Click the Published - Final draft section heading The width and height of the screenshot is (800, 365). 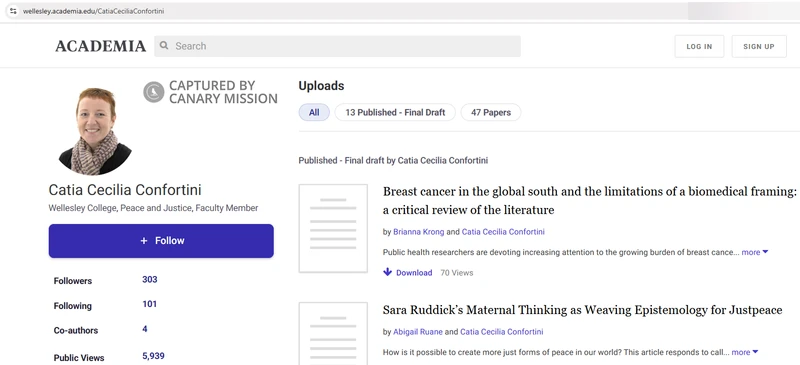pos(393,160)
